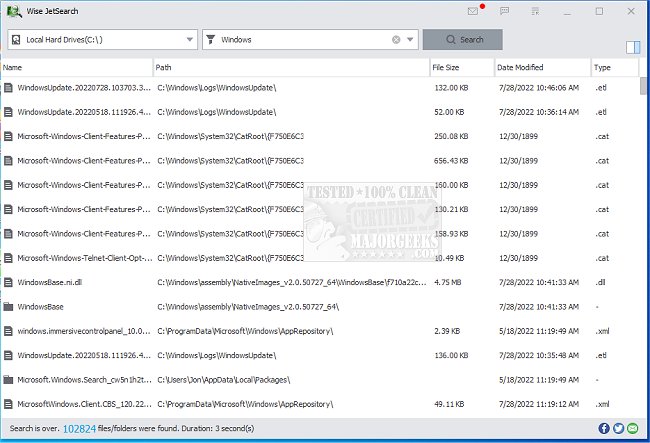The height and width of the screenshot is (443, 650).
Task: Click the 49.11 KB file size cell
Action: [x=449, y=404]
